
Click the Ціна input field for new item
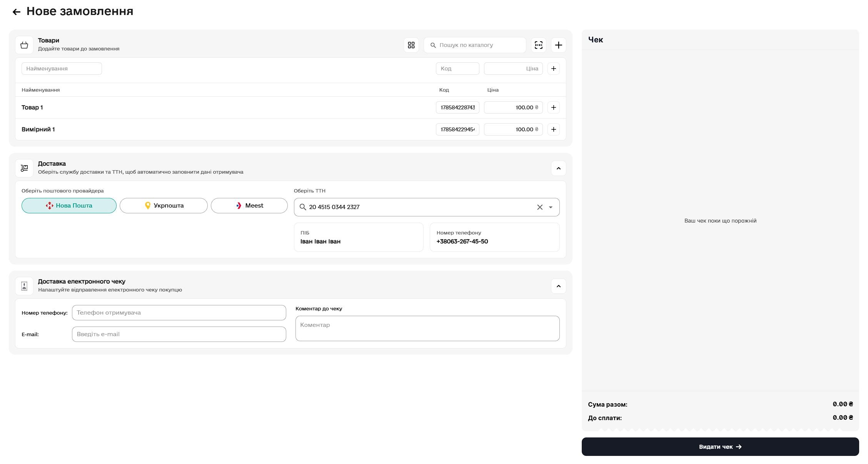pyautogui.click(x=513, y=69)
